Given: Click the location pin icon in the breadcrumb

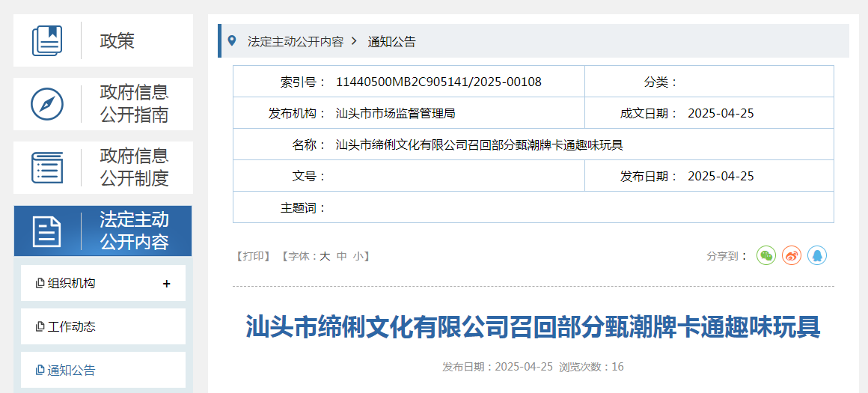Looking at the screenshot, I should point(232,40).
